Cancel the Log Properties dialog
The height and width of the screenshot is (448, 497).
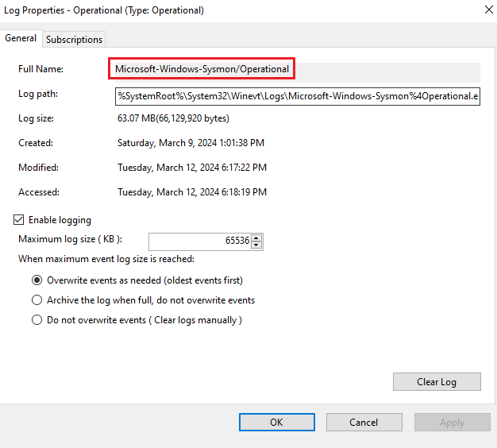[x=364, y=423]
